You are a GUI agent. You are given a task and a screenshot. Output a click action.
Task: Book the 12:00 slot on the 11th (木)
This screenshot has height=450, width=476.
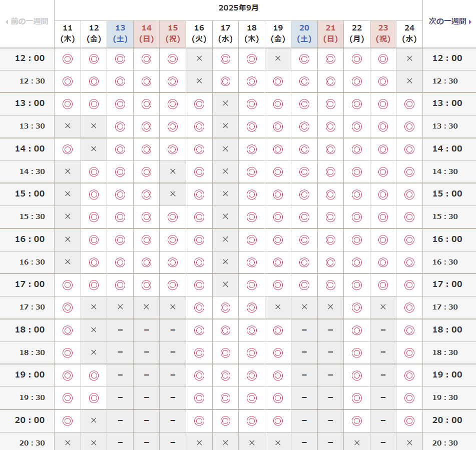(x=68, y=58)
